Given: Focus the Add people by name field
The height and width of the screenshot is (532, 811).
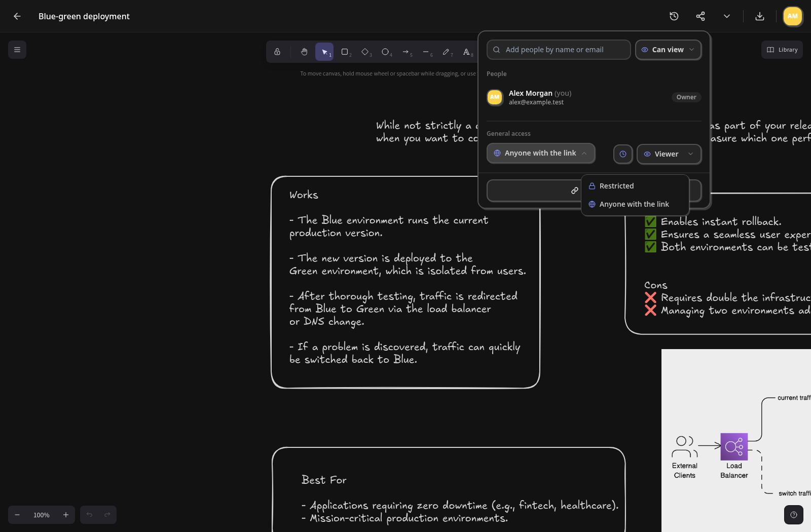Looking at the screenshot, I should (x=559, y=50).
